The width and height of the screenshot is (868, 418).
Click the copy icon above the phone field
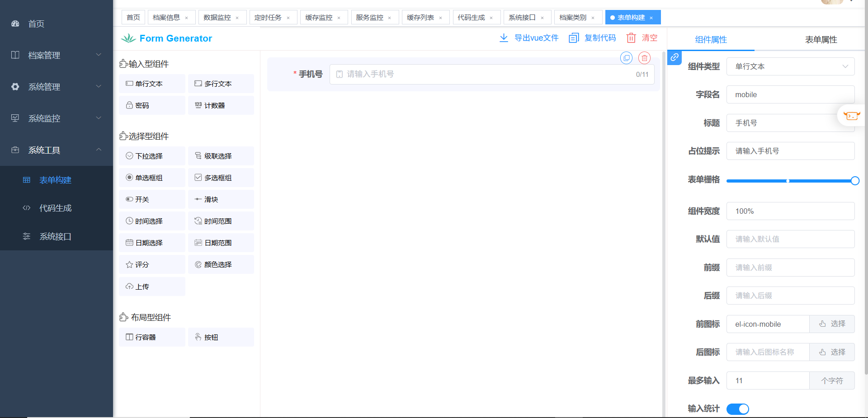(626, 58)
